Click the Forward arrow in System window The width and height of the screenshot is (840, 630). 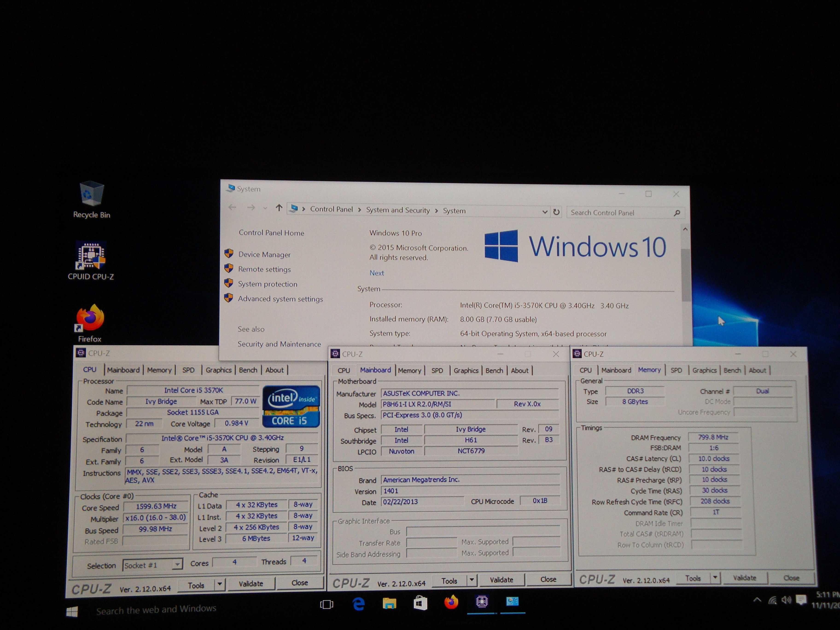click(x=251, y=207)
